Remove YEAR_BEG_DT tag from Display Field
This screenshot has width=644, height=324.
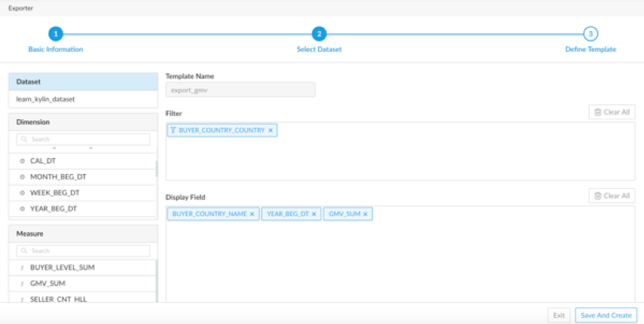(314, 214)
